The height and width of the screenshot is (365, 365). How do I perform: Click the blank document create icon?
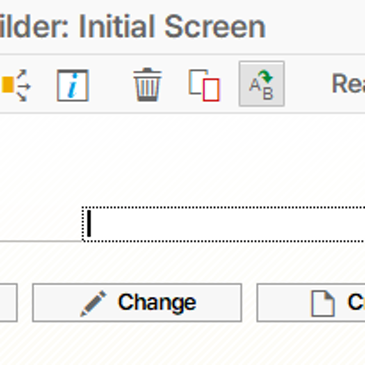(322, 303)
